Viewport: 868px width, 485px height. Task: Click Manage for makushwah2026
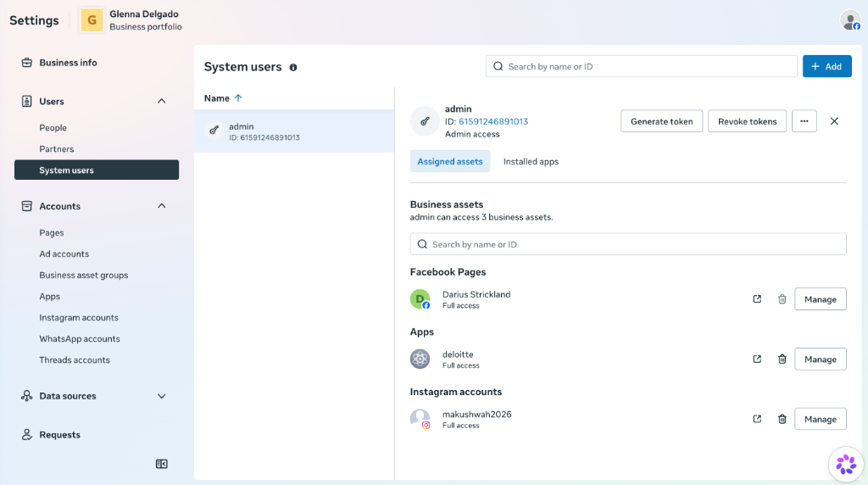tap(821, 419)
